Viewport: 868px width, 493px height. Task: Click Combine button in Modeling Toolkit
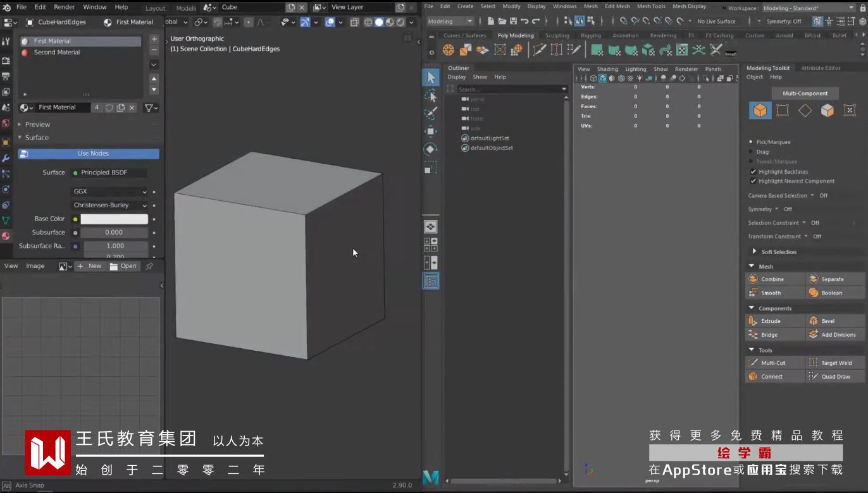point(775,279)
